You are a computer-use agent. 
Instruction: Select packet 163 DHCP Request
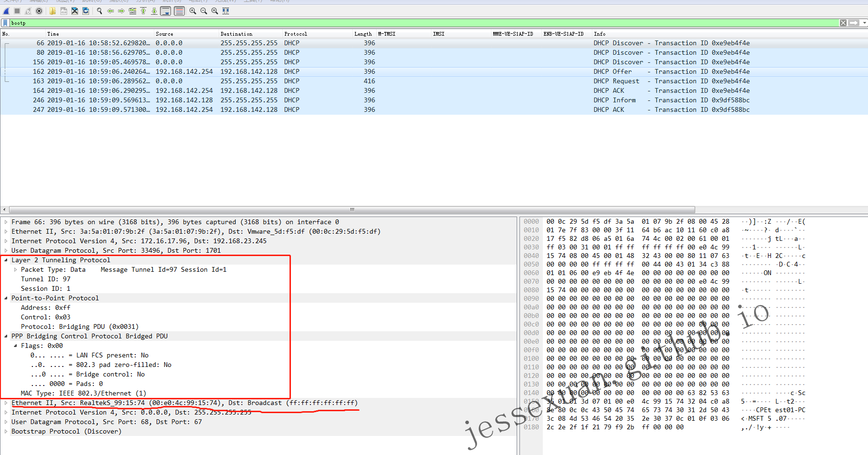[434, 81]
